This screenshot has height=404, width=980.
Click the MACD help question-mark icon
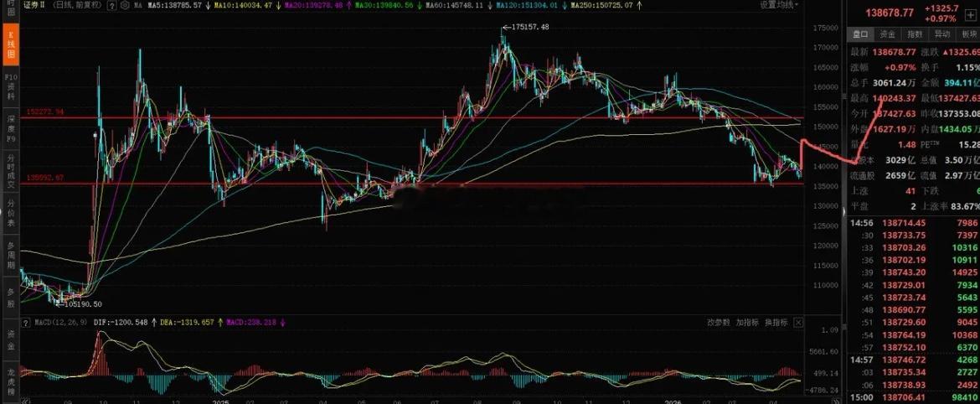coord(26,323)
